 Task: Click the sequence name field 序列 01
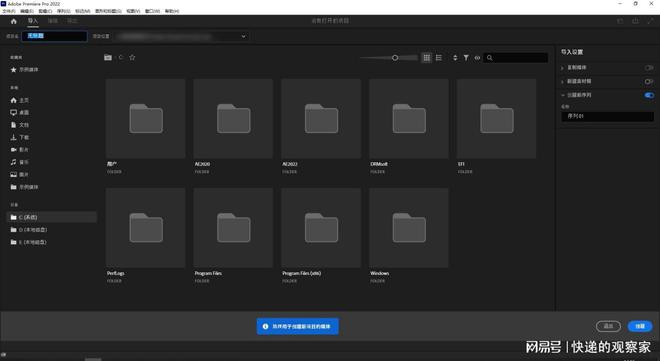tap(607, 116)
